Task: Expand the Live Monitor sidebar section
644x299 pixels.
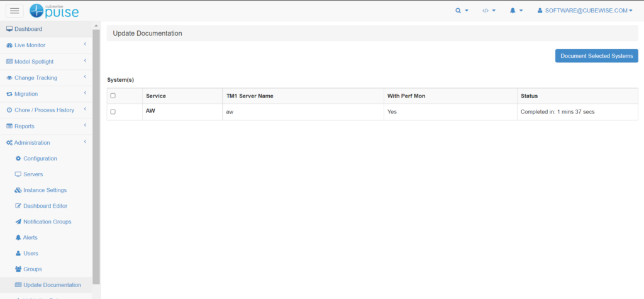Action: tap(45, 45)
